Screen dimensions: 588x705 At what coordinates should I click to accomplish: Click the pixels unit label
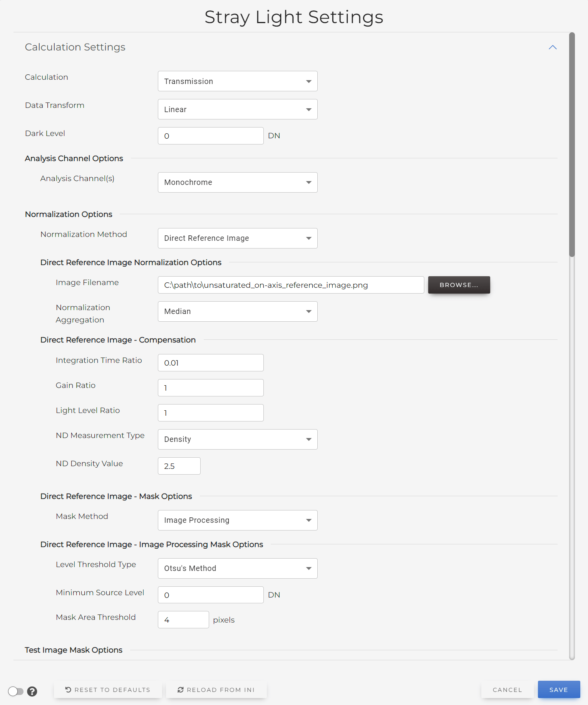tap(224, 620)
